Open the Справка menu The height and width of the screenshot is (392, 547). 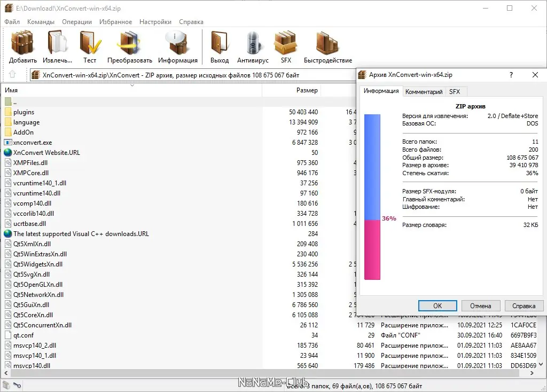coord(191,21)
